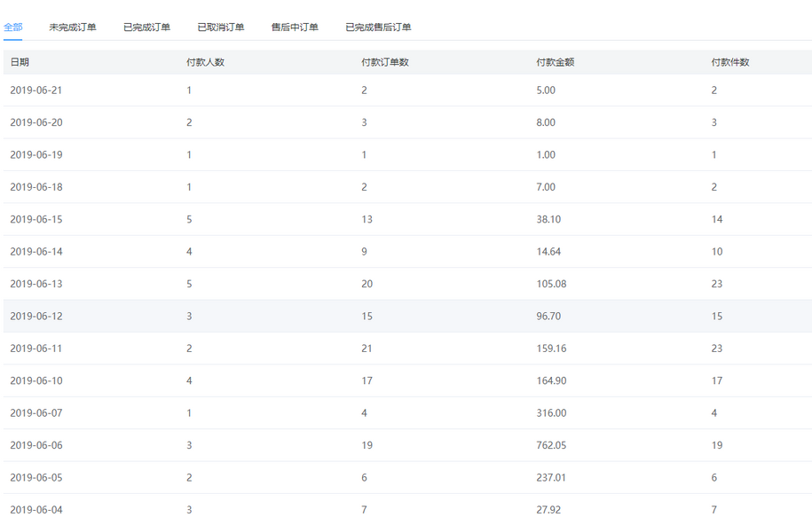This screenshot has height=525, width=812.
Task: Switch to 未完成订单 tab
Action: (x=73, y=27)
